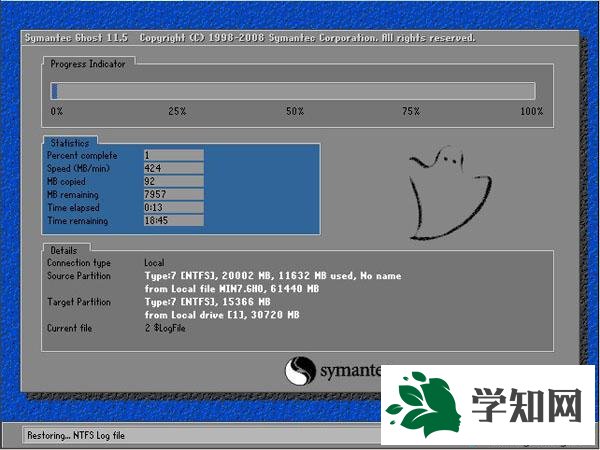Click the Time elapsed value 0:13
Image resolution: width=600 pixels, height=450 pixels.
[174, 207]
